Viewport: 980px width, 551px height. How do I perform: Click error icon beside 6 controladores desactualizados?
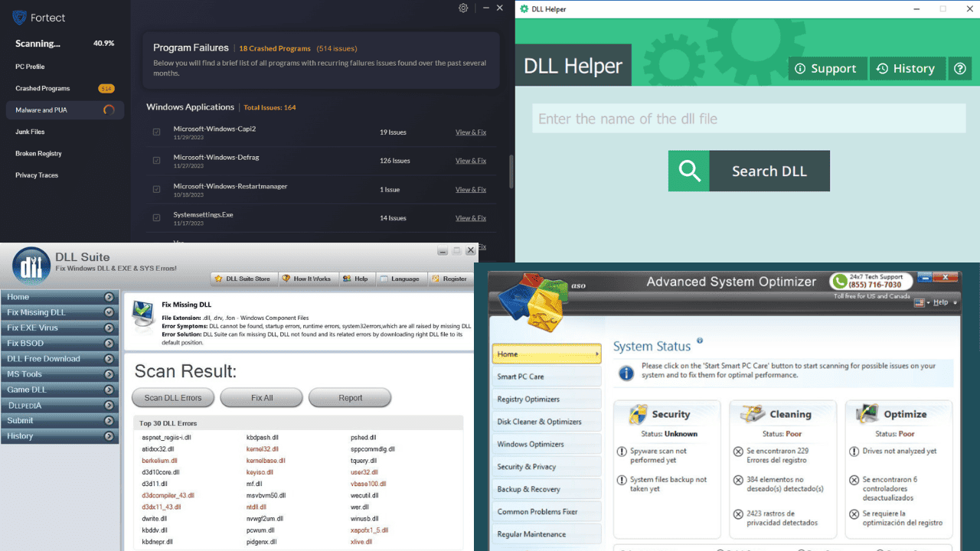[x=854, y=481]
